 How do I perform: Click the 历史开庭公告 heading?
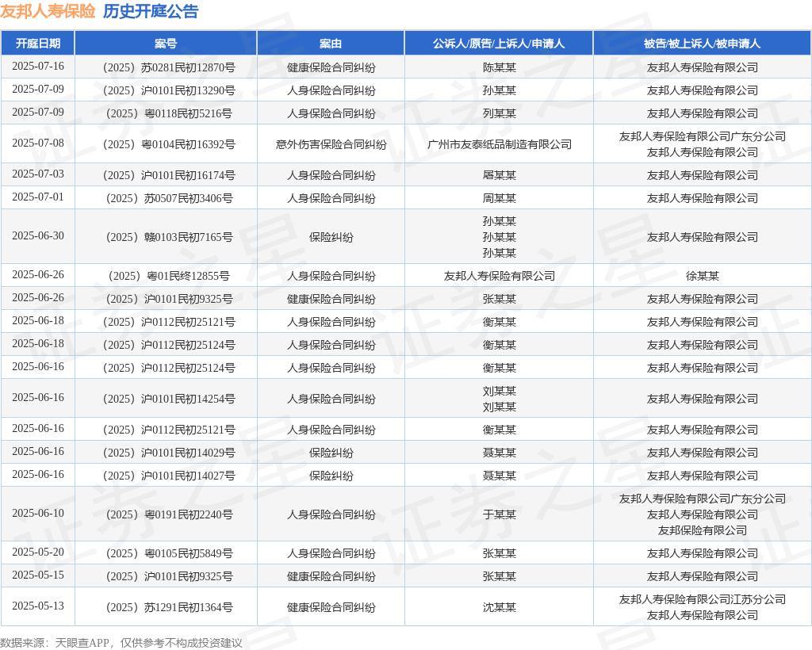point(151,11)
